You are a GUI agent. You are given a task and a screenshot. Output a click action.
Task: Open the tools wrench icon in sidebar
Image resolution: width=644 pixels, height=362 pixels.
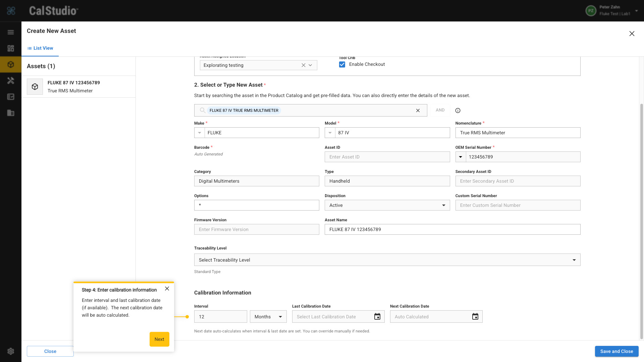pyautogui.click(x=11, y=81)
